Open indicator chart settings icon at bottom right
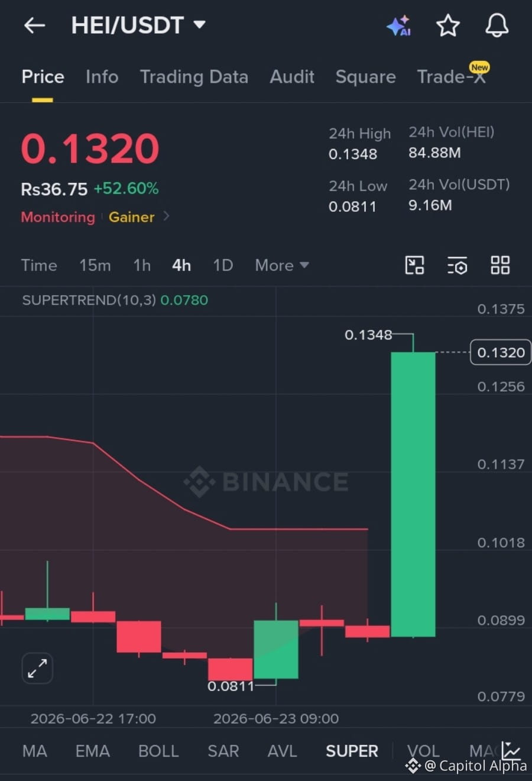 coord(511,750)
